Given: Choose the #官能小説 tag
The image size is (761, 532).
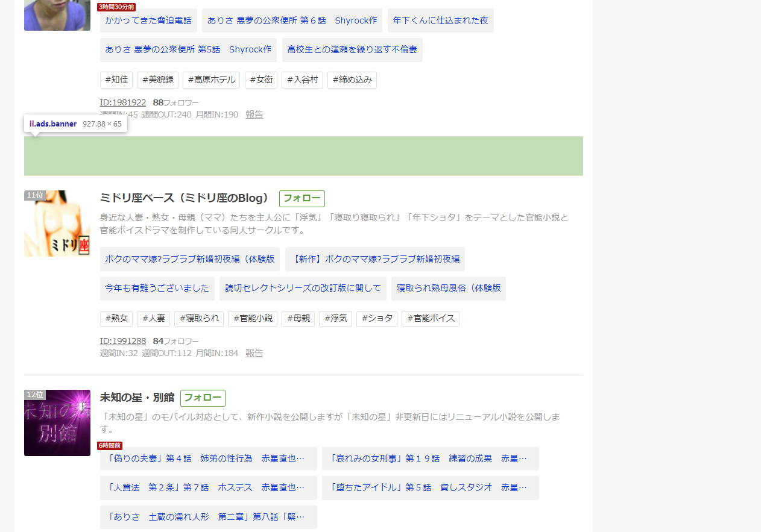Looking at the screenshot, I should click(252, 319).
